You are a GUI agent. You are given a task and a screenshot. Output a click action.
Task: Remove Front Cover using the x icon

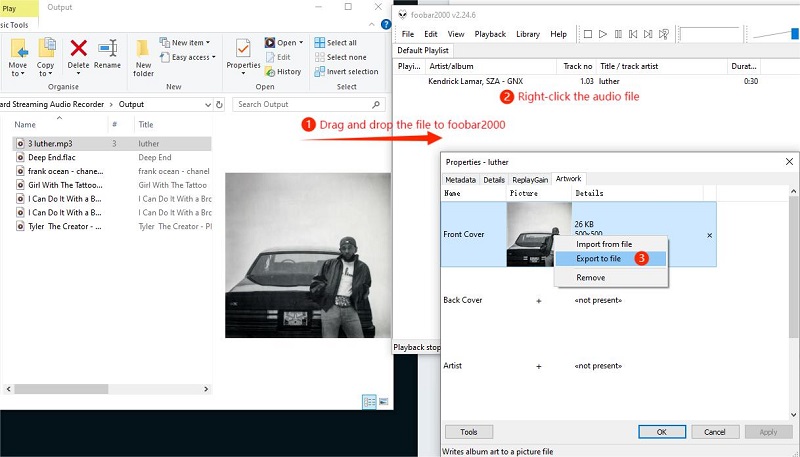point(709,235)
